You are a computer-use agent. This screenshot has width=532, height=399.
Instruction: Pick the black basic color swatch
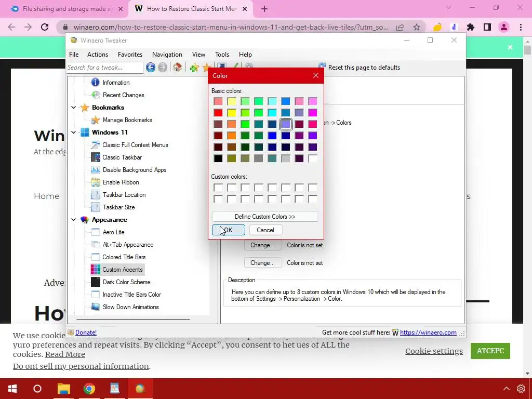(x=218, y=158)
